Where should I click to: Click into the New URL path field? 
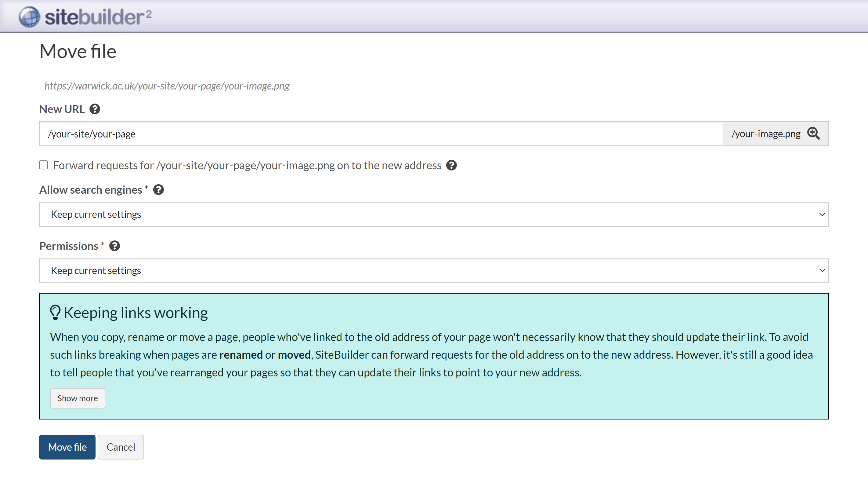(x=381, y=134)
